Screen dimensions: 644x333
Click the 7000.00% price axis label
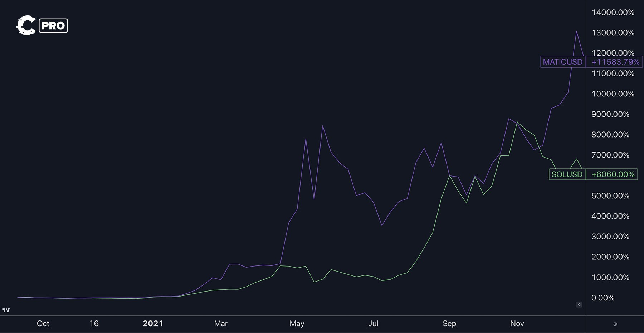pyautogui.click(x=610, y=155)
